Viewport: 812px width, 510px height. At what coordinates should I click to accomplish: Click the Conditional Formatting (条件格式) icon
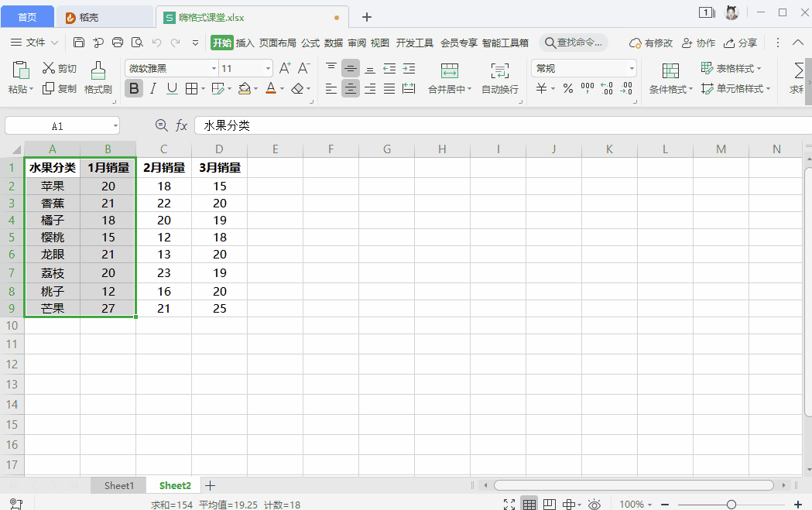tap(670, 71)
